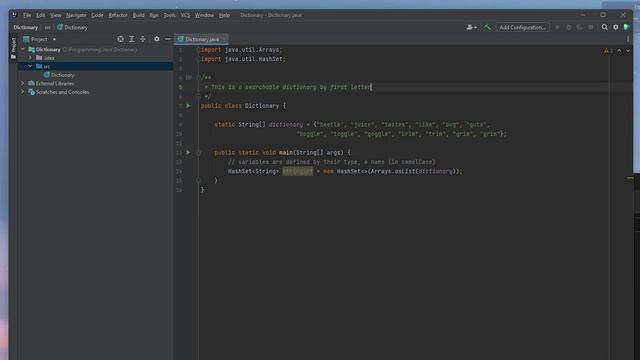Screen dimensions: 640x360
Task: Open the Build menu
Action: (138, 15)
